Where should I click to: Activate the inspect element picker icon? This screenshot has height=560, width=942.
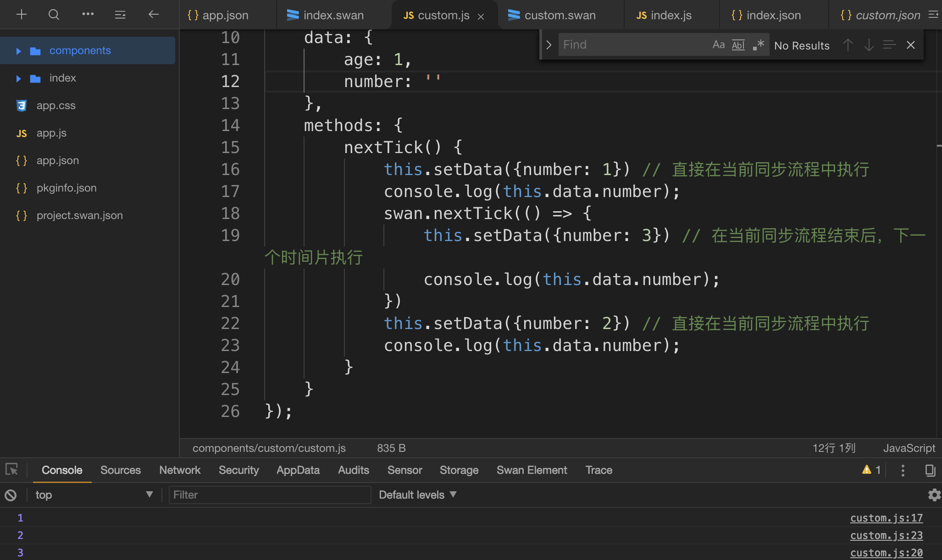pyautogui.click(x=11, y=470)
